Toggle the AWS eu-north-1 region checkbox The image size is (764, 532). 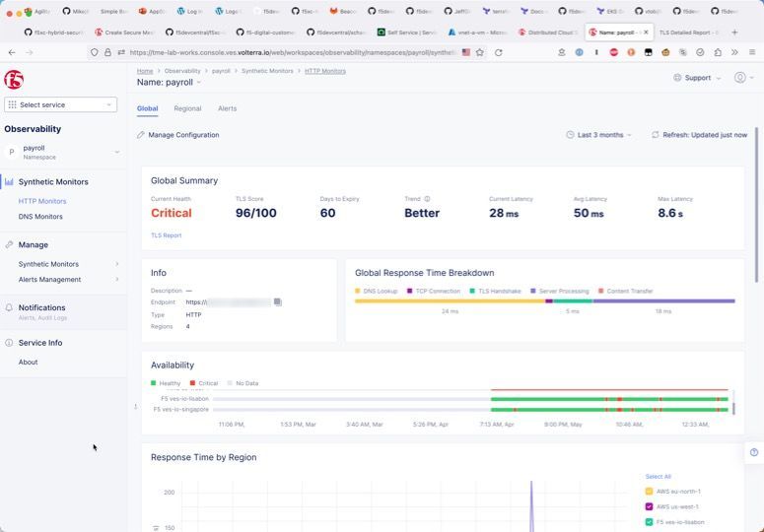649,491
